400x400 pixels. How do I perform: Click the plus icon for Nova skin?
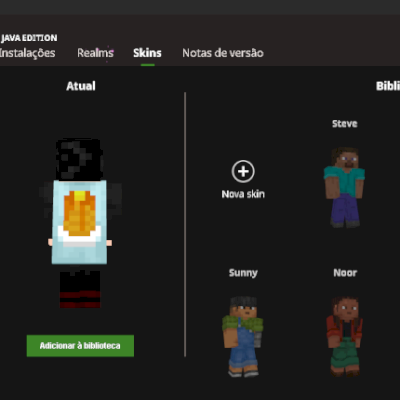point(243,172)
